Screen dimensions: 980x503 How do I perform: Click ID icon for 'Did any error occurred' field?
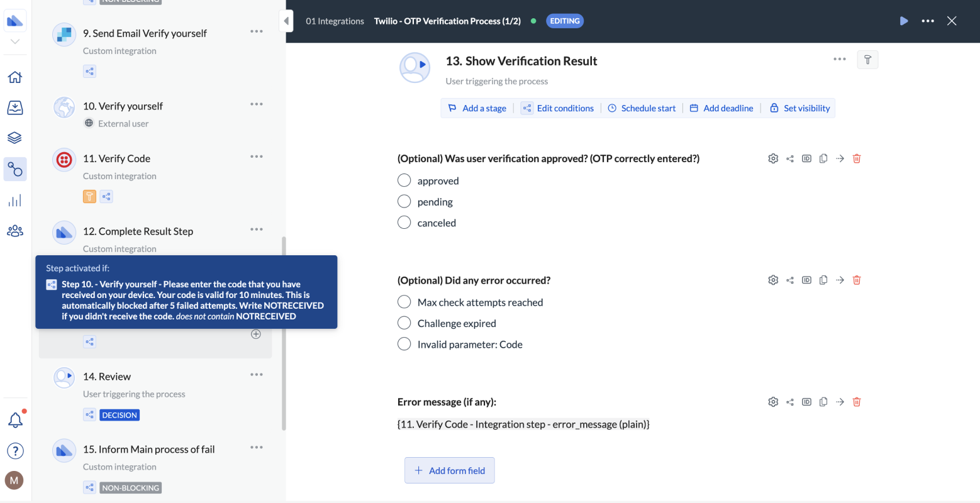coord(806,280)
